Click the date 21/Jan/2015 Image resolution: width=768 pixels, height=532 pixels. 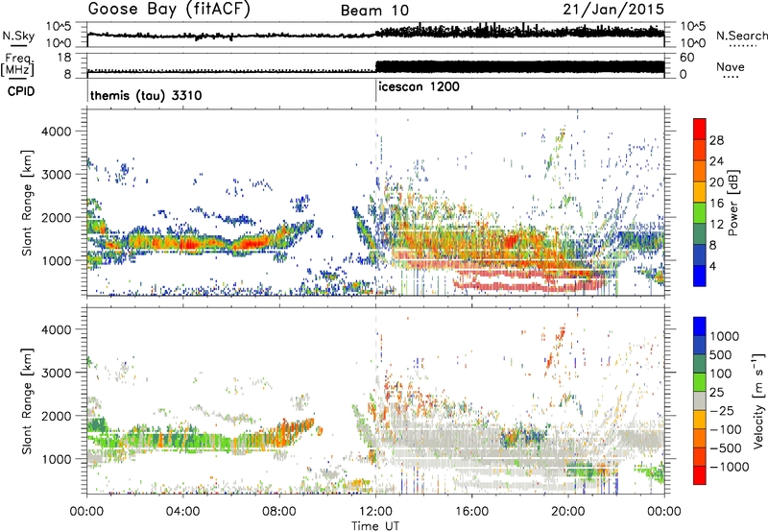point(613,9)
